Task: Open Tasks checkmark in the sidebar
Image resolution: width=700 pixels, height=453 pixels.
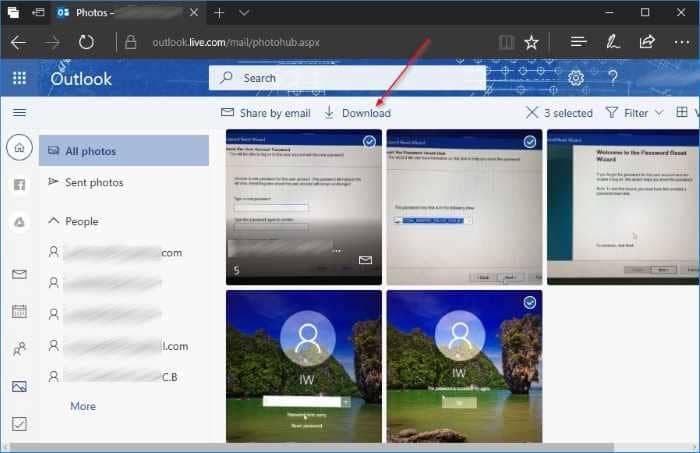Action: point(19,424)
